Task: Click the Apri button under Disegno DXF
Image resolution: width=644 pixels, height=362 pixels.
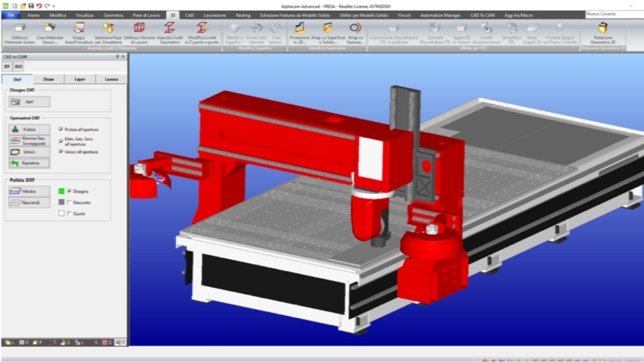Action: (x=30, y=101)
